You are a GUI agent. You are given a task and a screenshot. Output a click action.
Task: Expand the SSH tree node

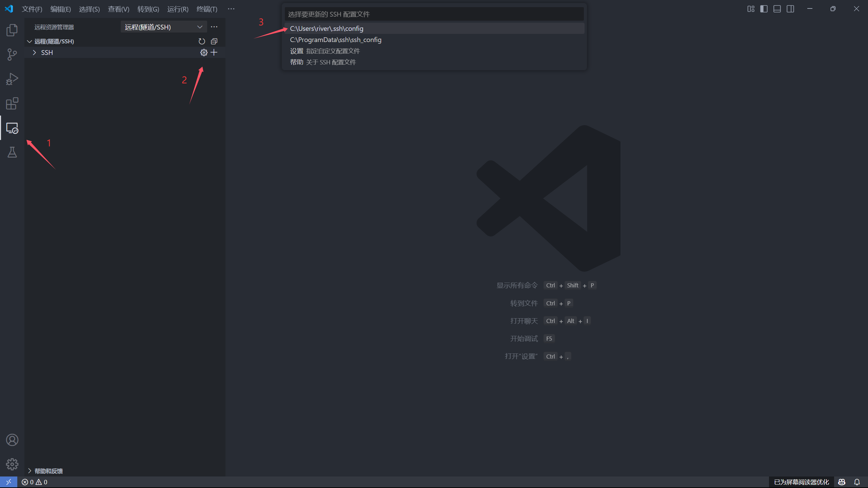(34, 53)
